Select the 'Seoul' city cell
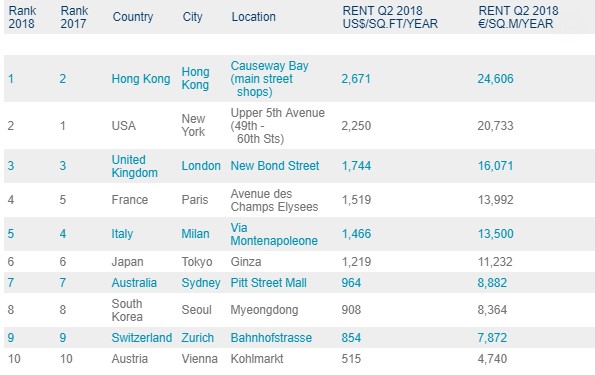This screenshot has height=375, width=595. pos(197,310)
